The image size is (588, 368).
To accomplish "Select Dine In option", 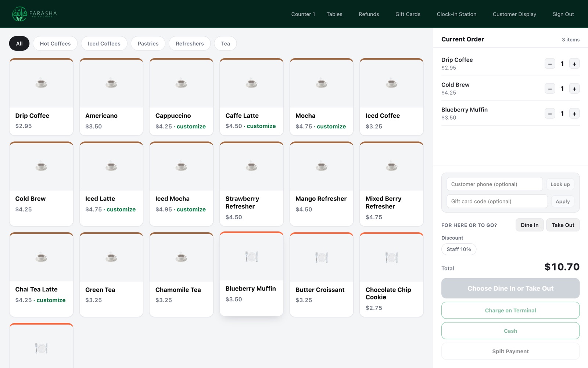I will [530, 225].
